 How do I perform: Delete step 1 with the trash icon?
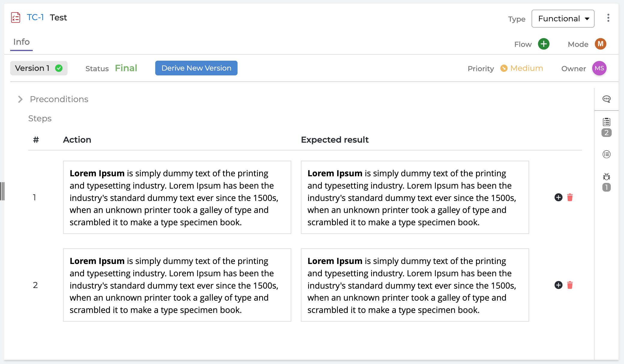pos(570,197)
